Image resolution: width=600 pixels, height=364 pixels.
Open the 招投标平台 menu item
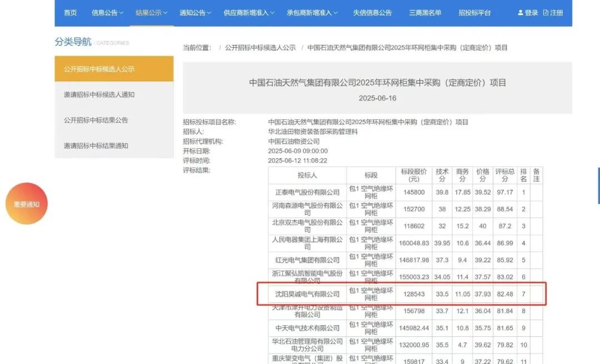474,13
